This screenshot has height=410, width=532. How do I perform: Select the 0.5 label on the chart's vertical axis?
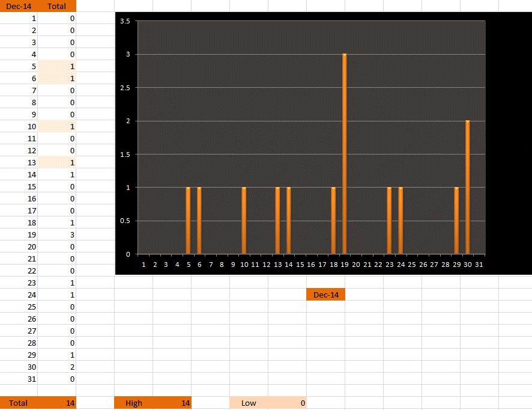tap(125, 221)
